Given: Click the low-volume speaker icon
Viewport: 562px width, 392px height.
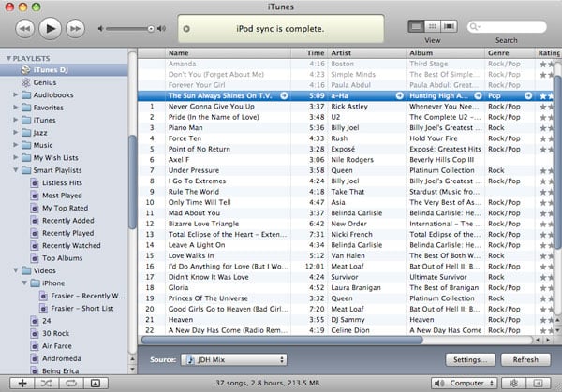Looking at the screenshot, I should [101, 29].
